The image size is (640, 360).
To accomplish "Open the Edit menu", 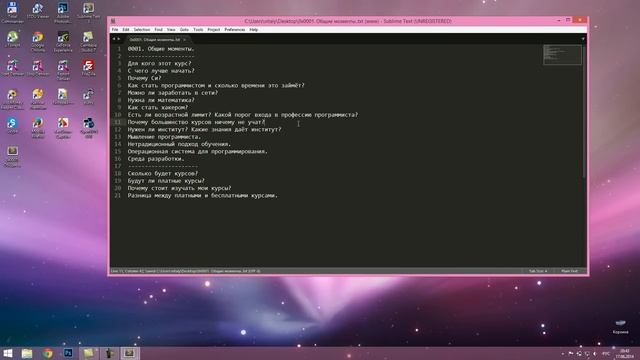I will pyautogui.click(x=126, y=30).
